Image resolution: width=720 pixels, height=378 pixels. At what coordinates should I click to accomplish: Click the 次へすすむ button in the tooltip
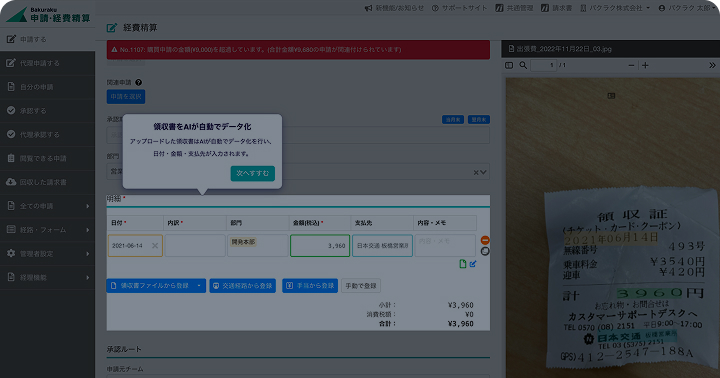[x=253, y=173]
